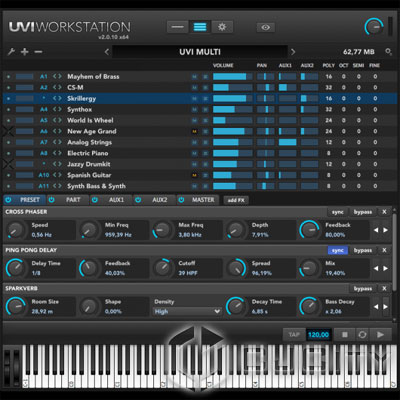
Task: Toggle mute on Spanish Guitar
Action: pos(194,175)
